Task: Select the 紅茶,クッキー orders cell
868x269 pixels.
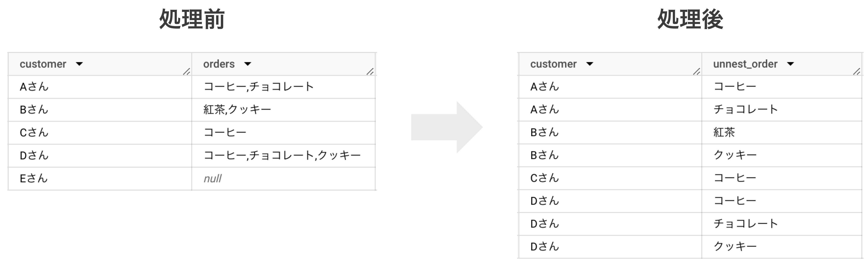Action: tap(237, 110)
